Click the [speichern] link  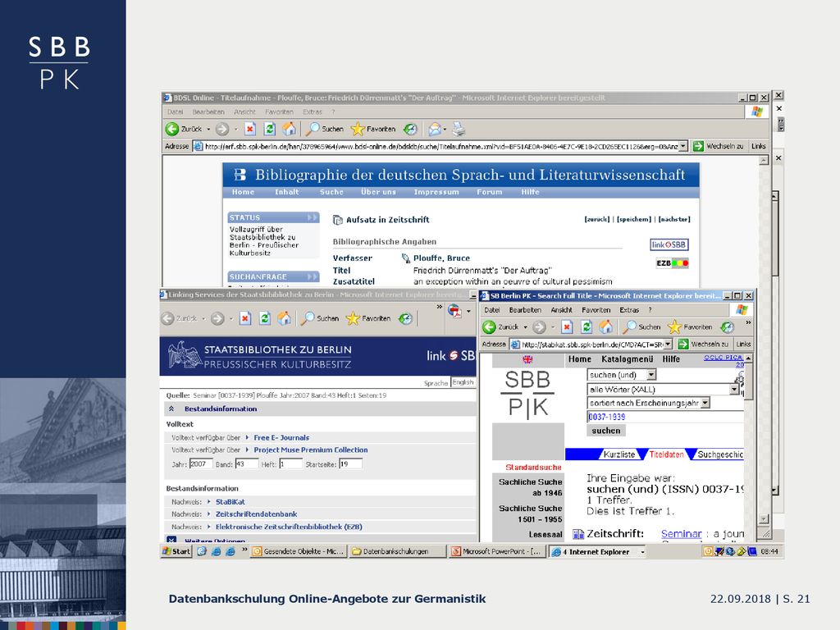634,219
